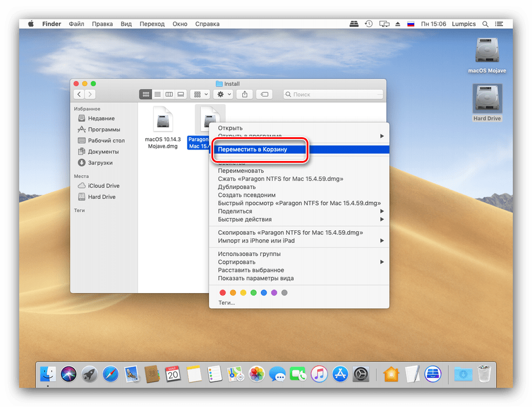This screenshot has width=532, height=407.
Task: Expand the Сортировать submenu
Action: pos(299,262)
